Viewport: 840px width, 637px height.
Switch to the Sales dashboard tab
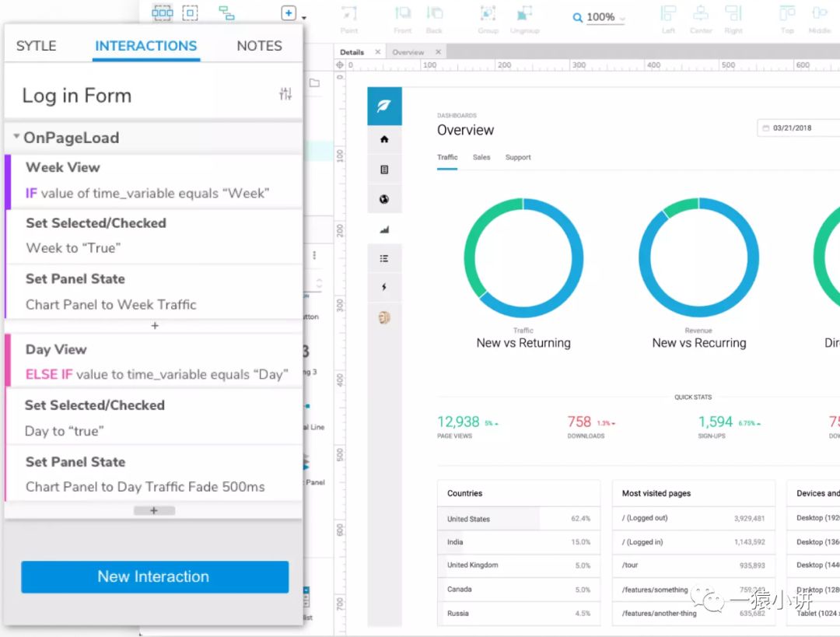pos(481,157)
